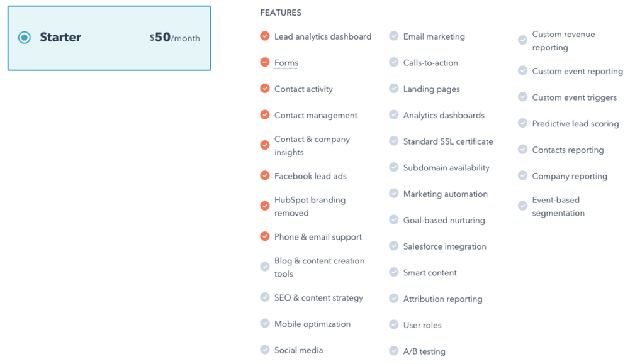Click the gray check beside Custom revenue reporting
Screen dimensions: 630x364
pyautogui.click(x=523, y=40)
